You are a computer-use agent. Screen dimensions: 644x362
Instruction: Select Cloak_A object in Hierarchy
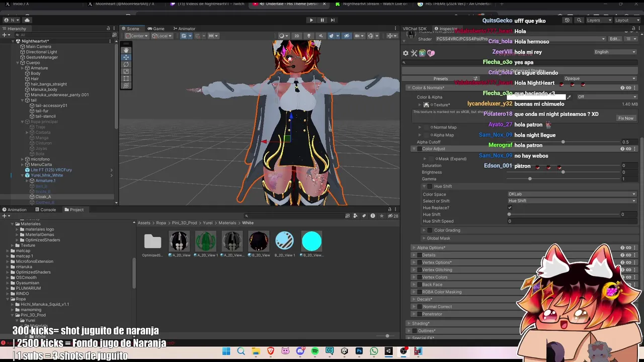click(43, 197)
